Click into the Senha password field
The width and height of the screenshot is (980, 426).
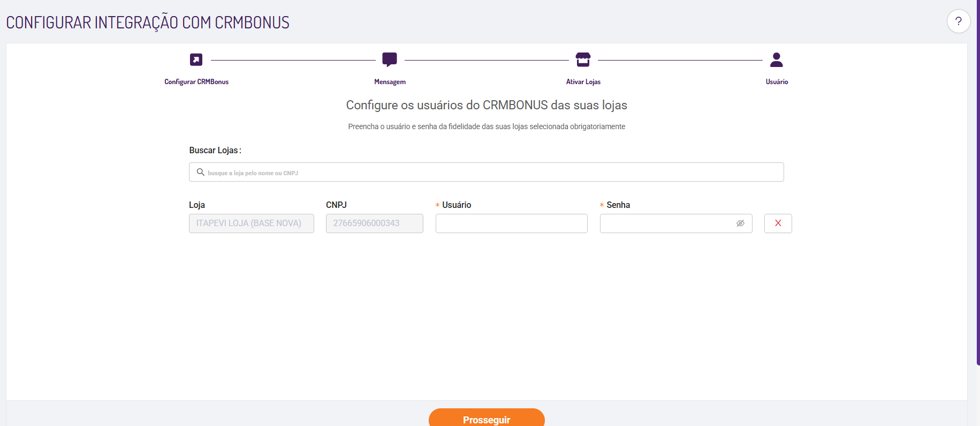pos(676,223)
